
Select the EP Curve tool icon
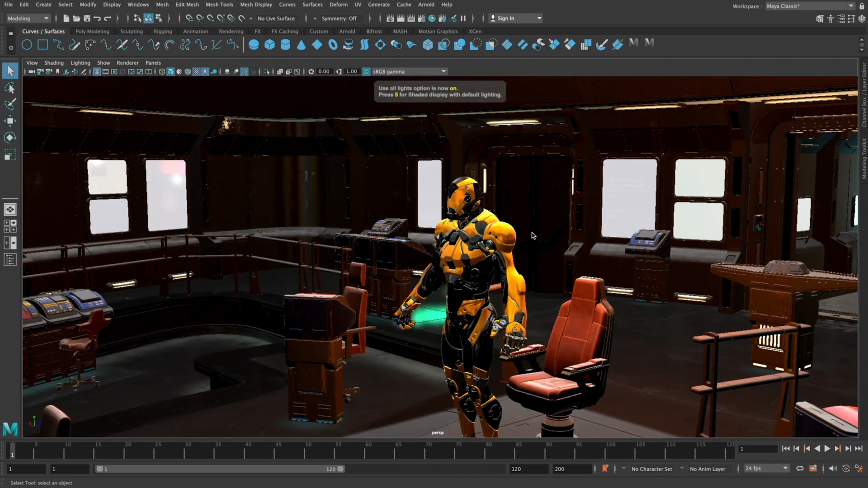(x=58, y=45)
